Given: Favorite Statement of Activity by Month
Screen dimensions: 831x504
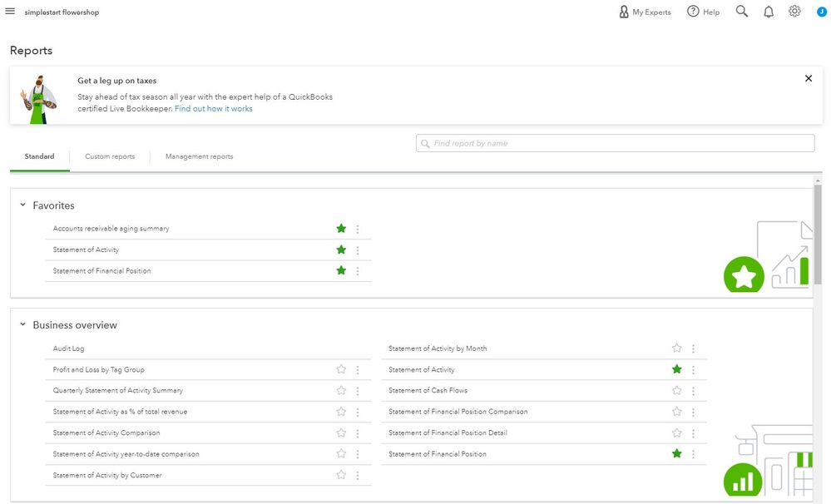Looking at the screenshot, I should coord(677,348).
